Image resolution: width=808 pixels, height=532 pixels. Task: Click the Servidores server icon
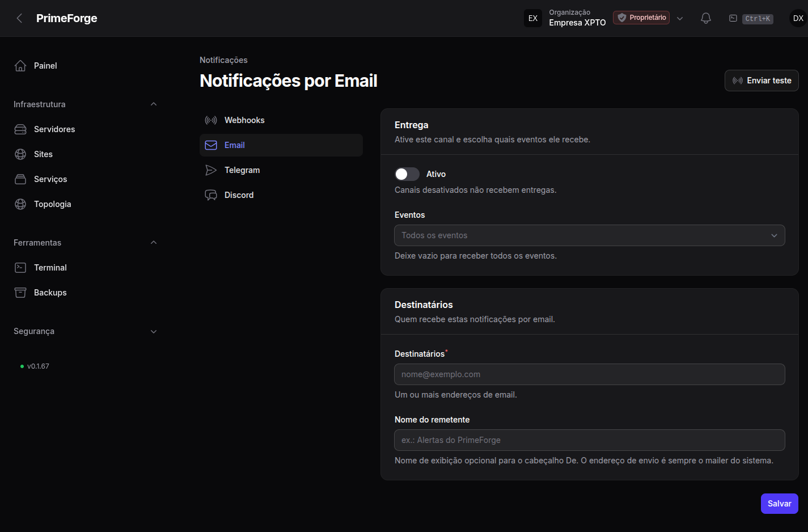point(20,129)
